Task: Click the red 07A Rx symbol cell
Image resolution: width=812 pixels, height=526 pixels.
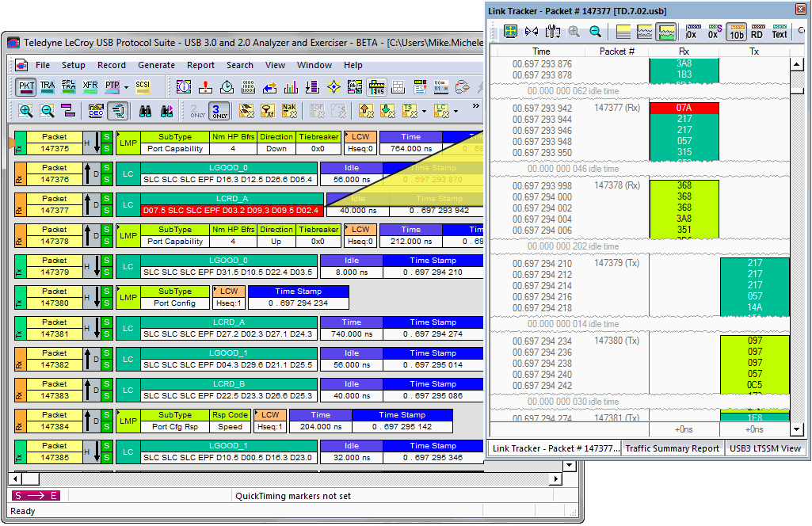Action: [684, 108]
